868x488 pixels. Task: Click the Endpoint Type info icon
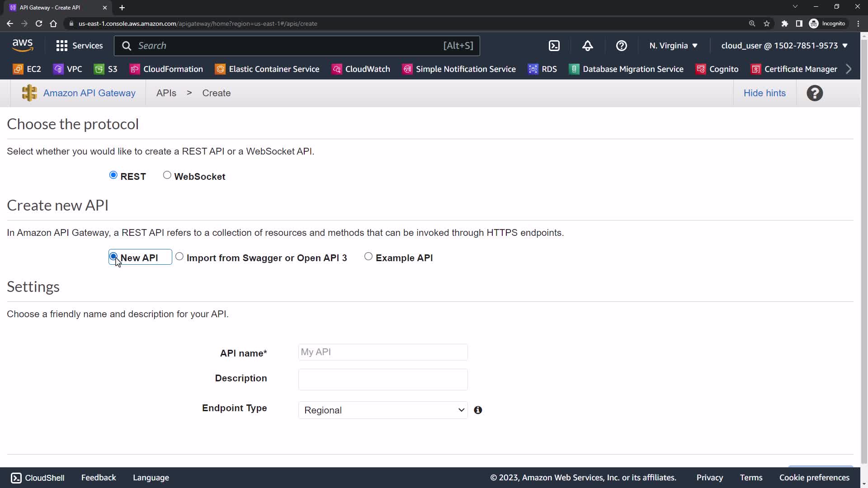point(478,410)
